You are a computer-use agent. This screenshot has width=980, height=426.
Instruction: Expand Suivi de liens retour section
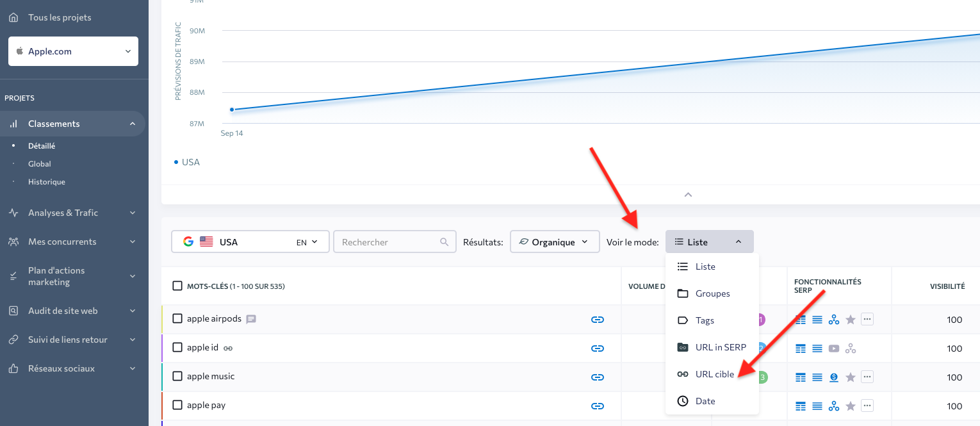pos(132,340)
